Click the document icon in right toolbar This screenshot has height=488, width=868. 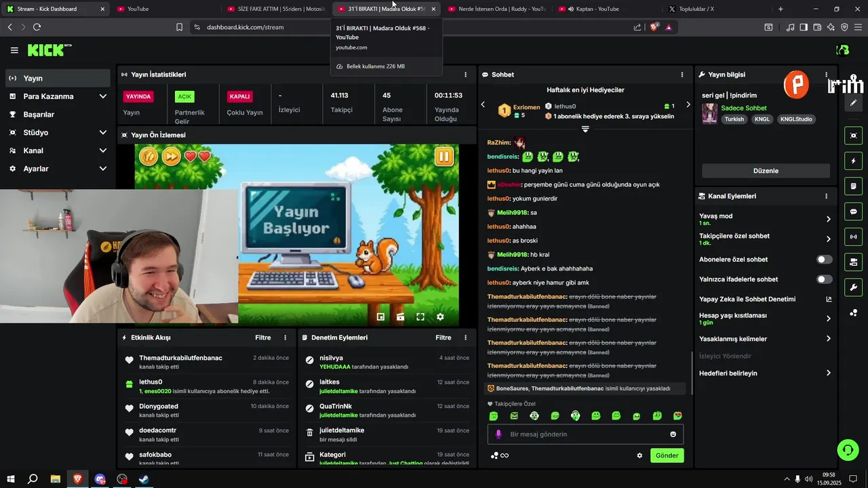(853, 186)
